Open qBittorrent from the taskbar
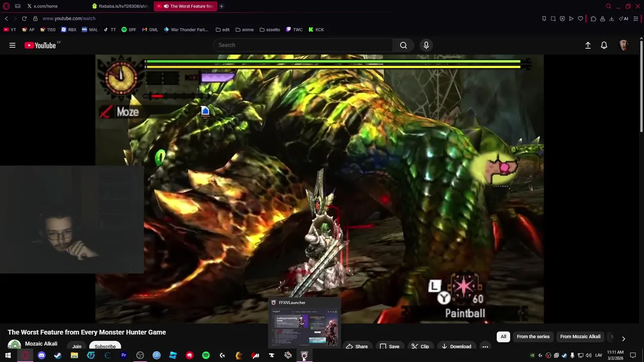Viewport: 644px width, 362px height. tap(156, 355)
